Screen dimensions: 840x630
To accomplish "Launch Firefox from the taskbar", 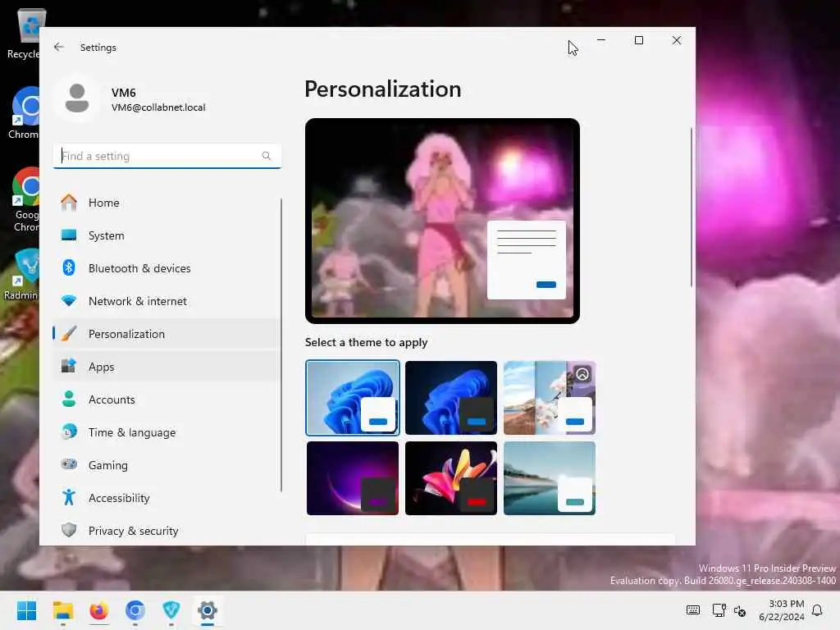I will (x=99, y=610).
